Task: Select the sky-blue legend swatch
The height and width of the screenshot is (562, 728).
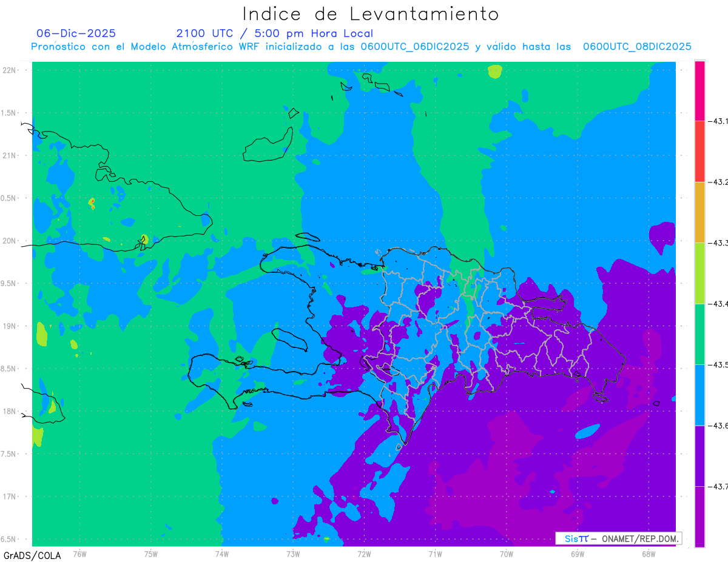Action: 699,395
